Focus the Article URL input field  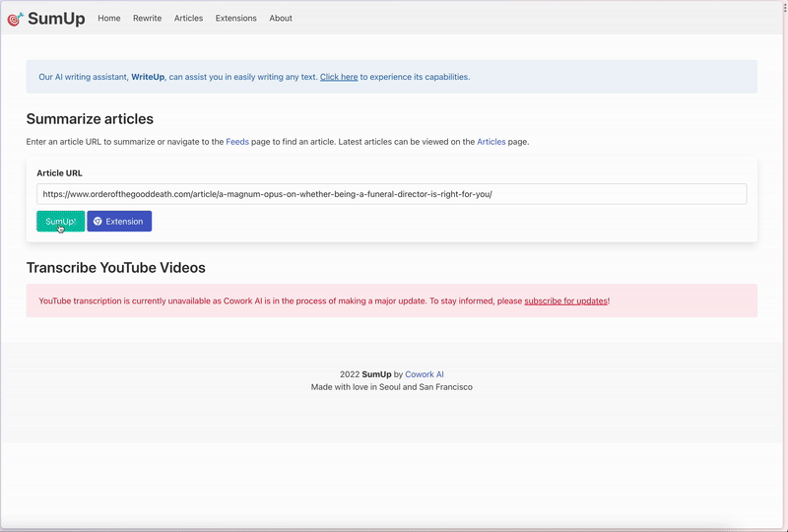(391, 194)
